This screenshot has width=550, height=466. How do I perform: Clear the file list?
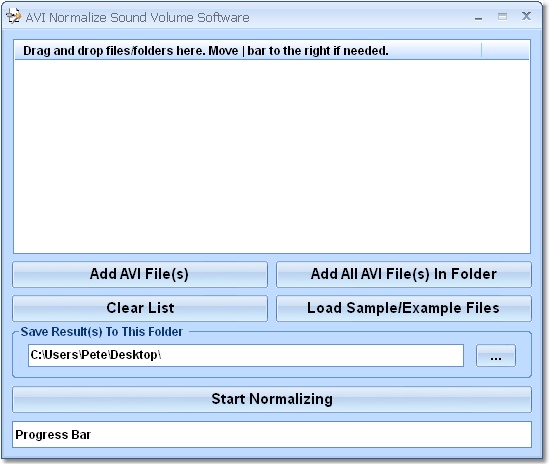pos(140,308)
